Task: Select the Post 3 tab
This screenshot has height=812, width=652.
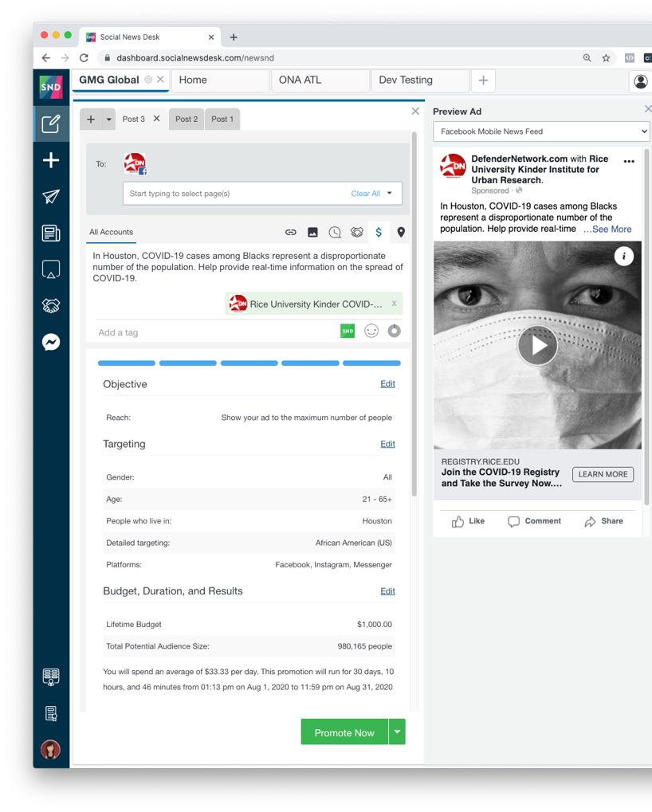Action: coord(134,119)
